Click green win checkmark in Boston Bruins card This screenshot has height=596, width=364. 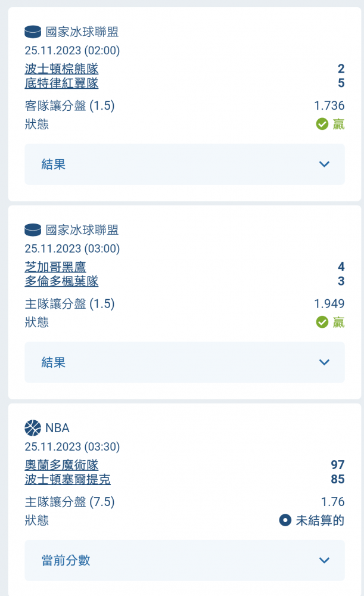pyautogui.click(x=322, y=124)
